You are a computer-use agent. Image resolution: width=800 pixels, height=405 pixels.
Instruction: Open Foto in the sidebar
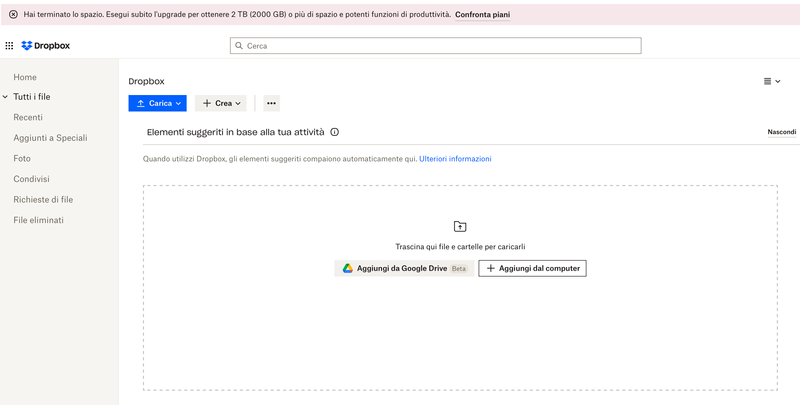pos(22,159)
